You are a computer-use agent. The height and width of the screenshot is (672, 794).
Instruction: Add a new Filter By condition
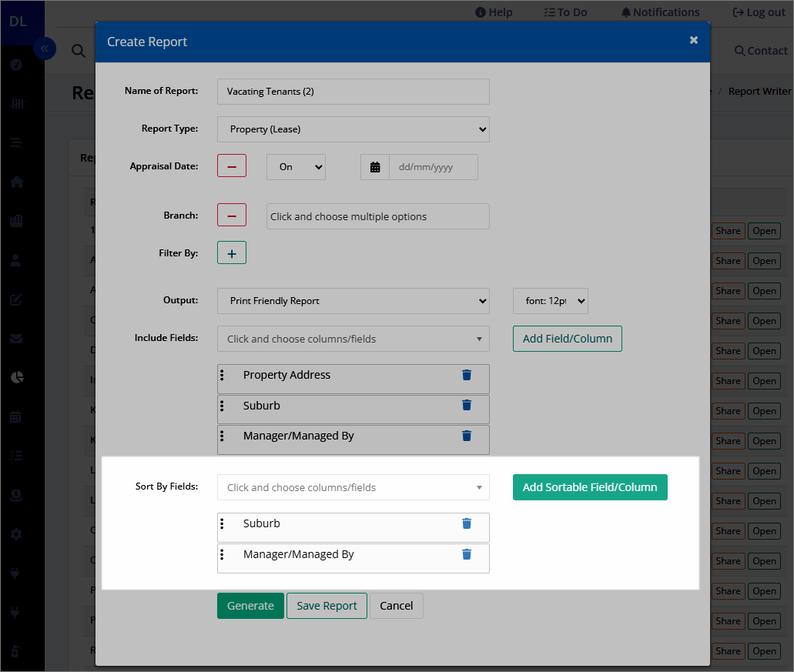[231, 252]
